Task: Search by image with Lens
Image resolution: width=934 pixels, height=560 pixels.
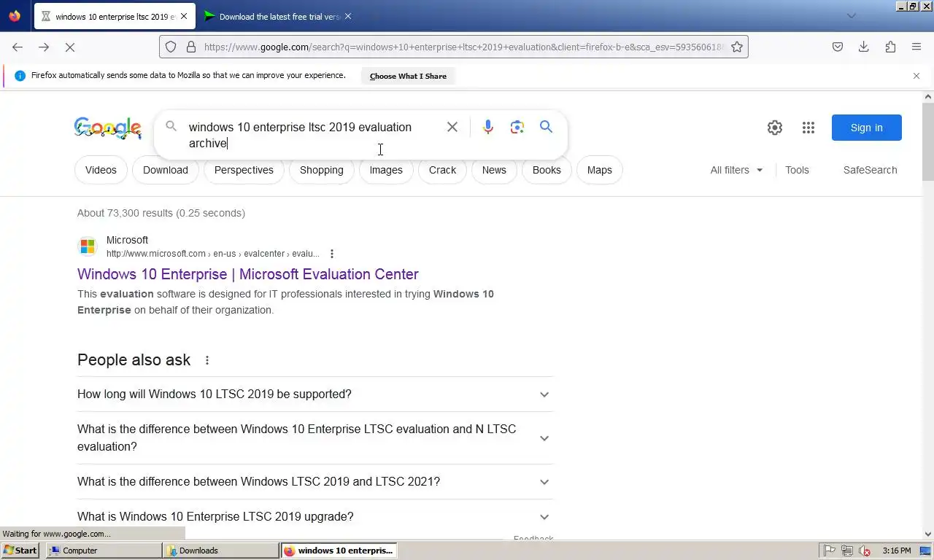Action: point(517,127)
